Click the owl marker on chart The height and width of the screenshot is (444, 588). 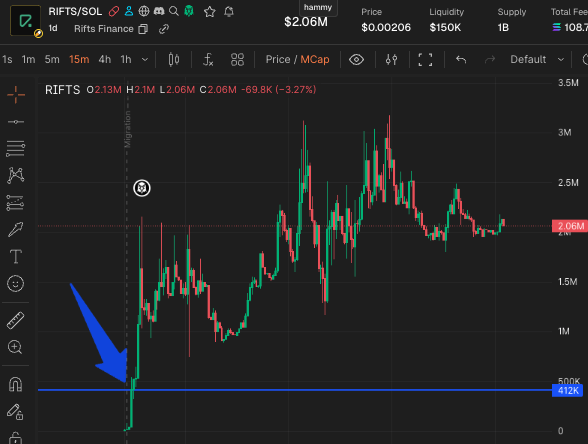(142, 188)
